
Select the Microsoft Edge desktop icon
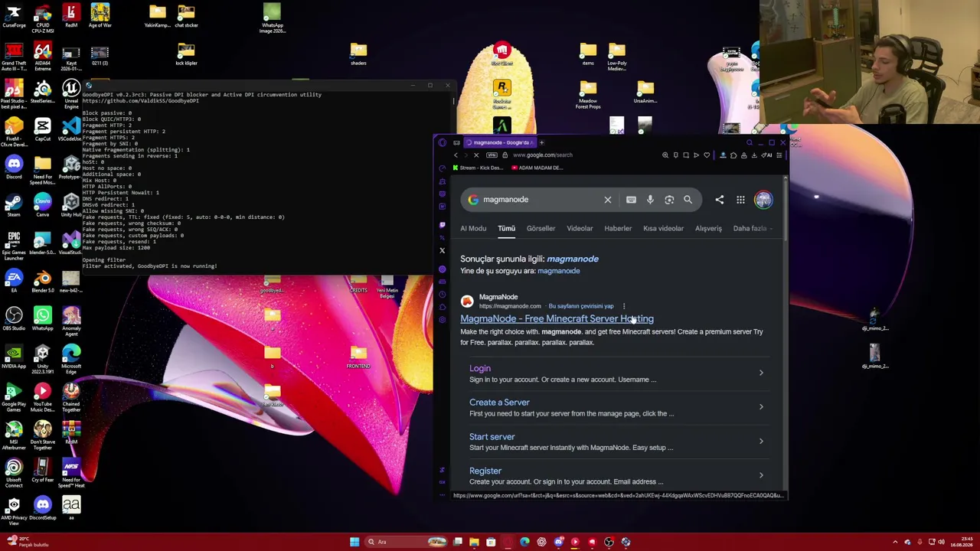tap(71, 358)
